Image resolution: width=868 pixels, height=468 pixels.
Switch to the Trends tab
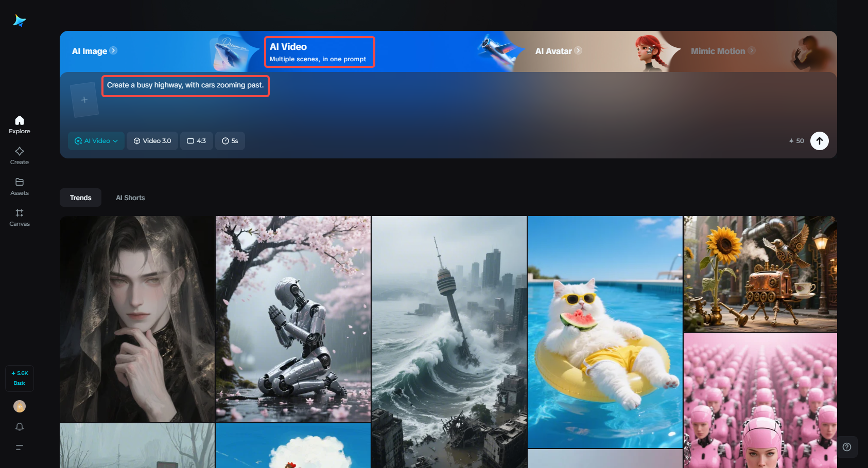[x=81, y=197]
